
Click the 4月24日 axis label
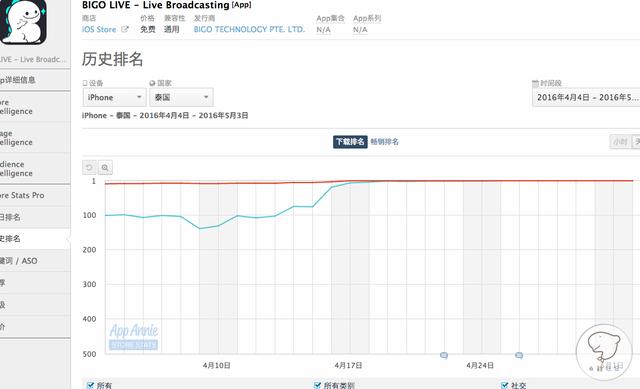(x=480, y=365)
